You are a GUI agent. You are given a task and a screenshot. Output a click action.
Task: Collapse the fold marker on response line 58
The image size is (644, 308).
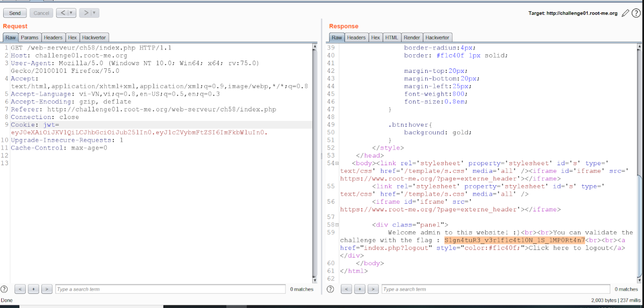tap(337, 225)
